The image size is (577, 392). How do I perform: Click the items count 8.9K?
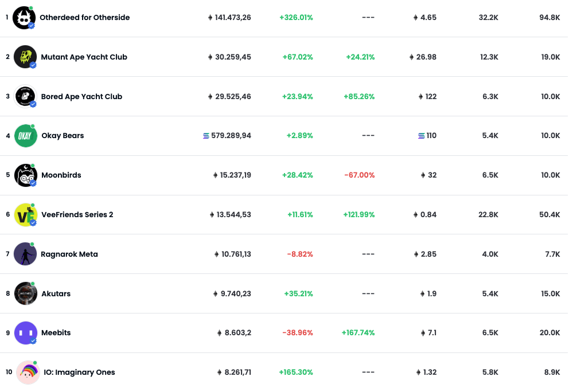(x=552, y=372)
